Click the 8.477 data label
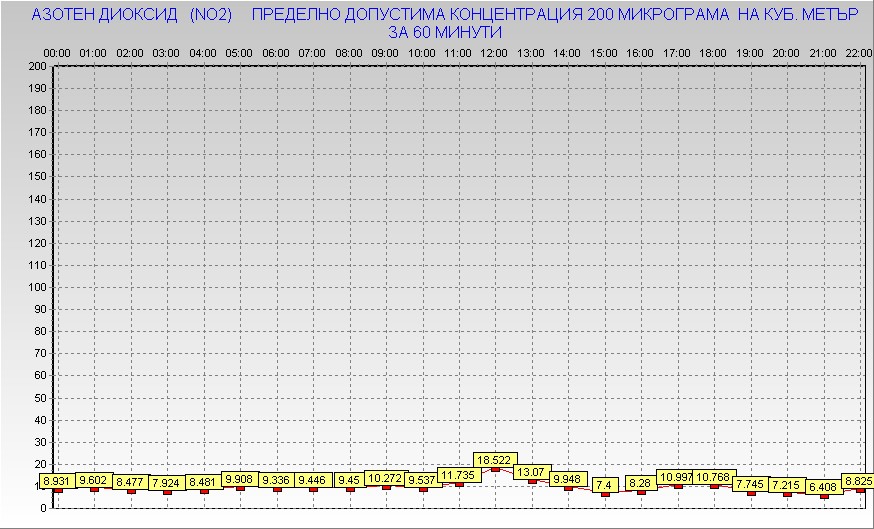This screenshot has height=529, width=874. [x=130, y=482]
